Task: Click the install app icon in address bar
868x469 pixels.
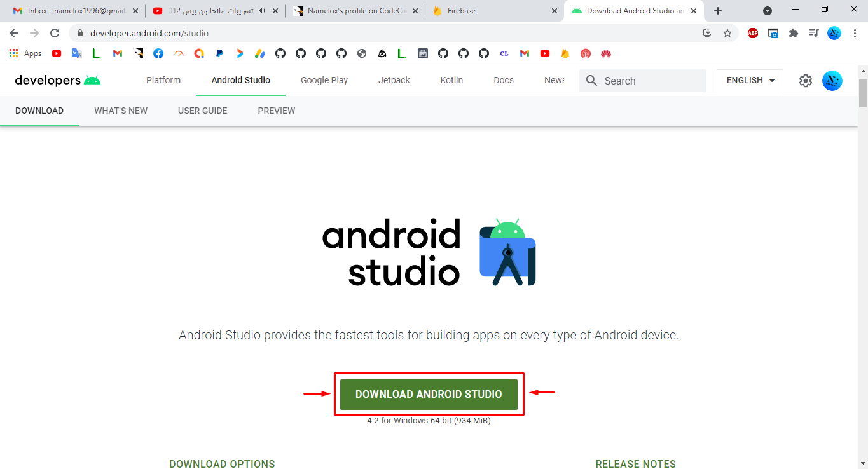Action: (x=707, y=33)
